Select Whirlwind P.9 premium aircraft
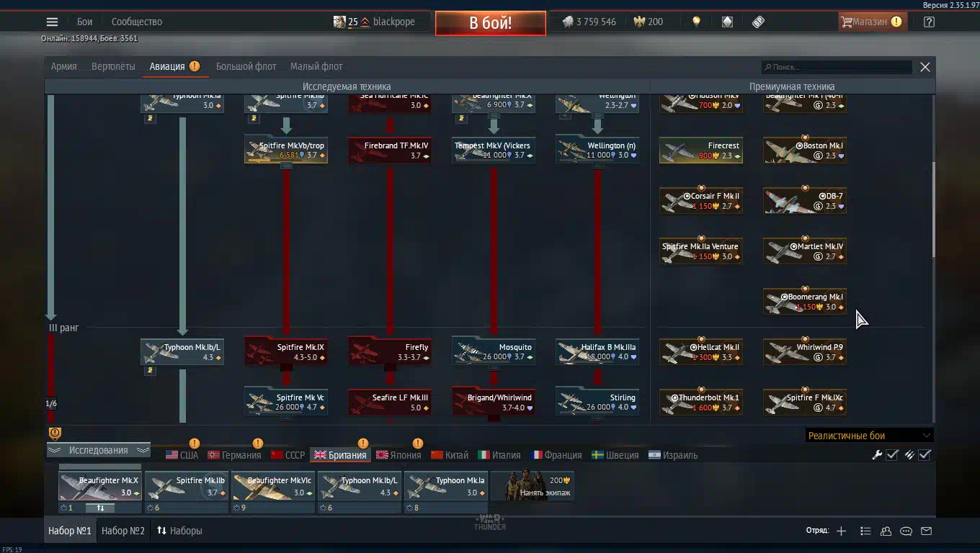The image size is (980, 553). tap(805, 352)
